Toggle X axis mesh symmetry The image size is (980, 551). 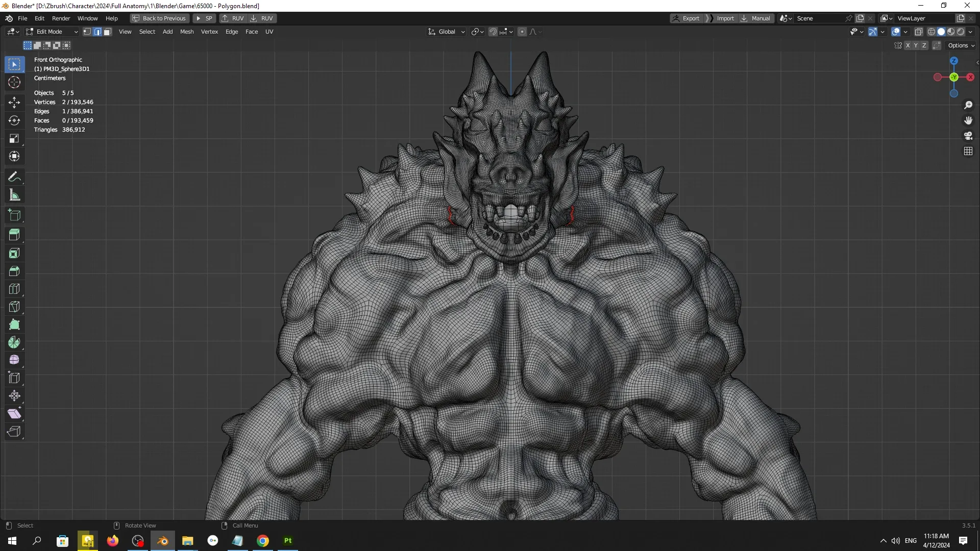coord(908,45)
